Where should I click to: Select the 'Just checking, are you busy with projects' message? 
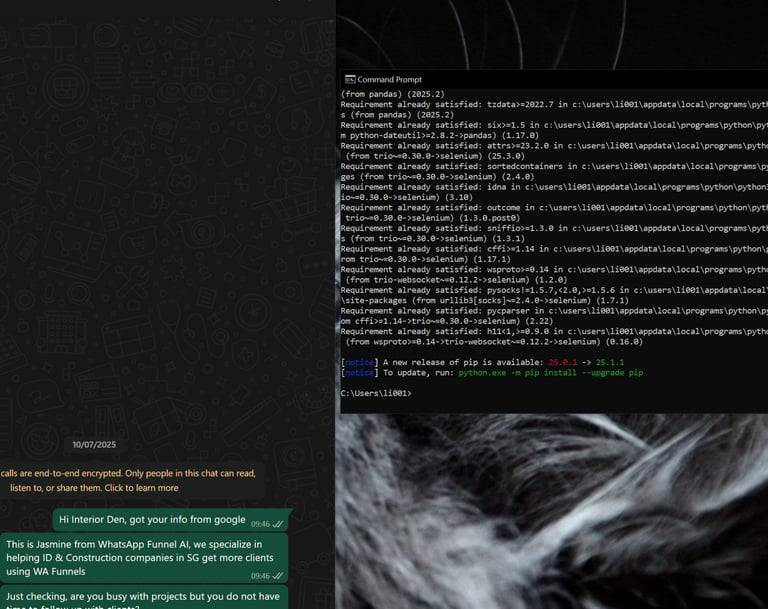144,597
